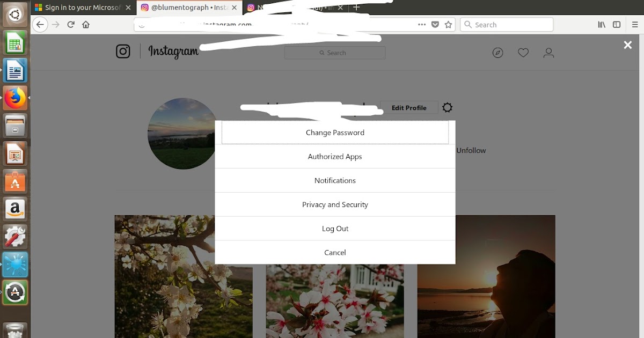This screenshot has width=644, height=338.
Task: Bookmark this page with the star icon
Action: pyautogui.click(x=448, y=25)
